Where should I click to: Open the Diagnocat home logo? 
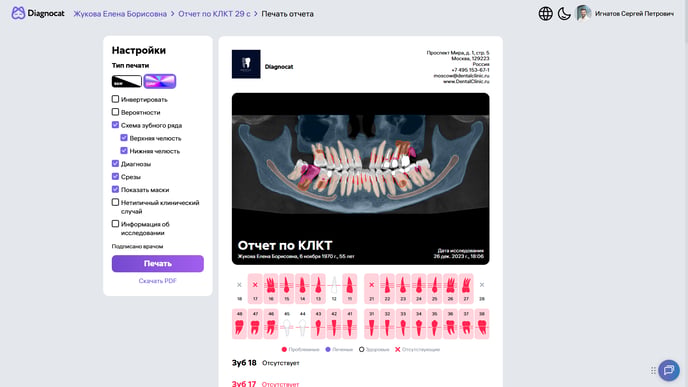tap(38, 13)
